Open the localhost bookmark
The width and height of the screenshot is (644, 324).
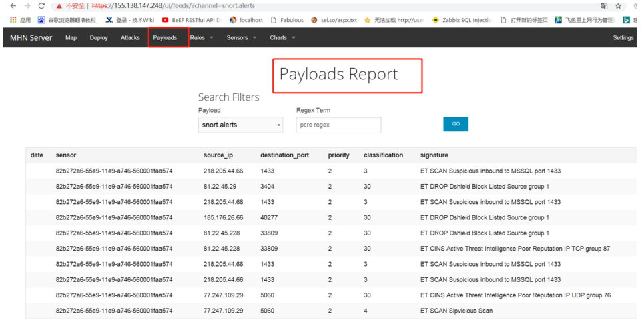pyautogui.click(x=246, y=20)
